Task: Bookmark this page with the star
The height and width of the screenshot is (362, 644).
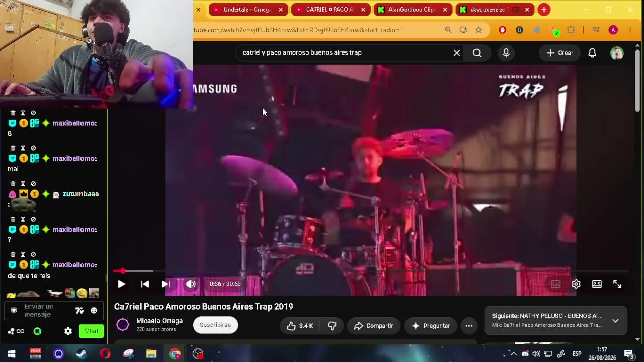Action: point(479,30)
